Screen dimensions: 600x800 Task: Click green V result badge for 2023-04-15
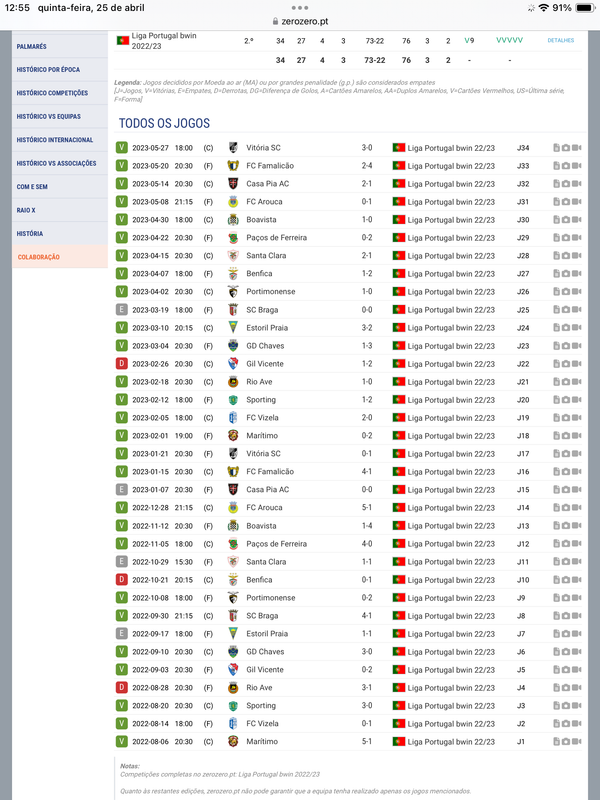121,256
